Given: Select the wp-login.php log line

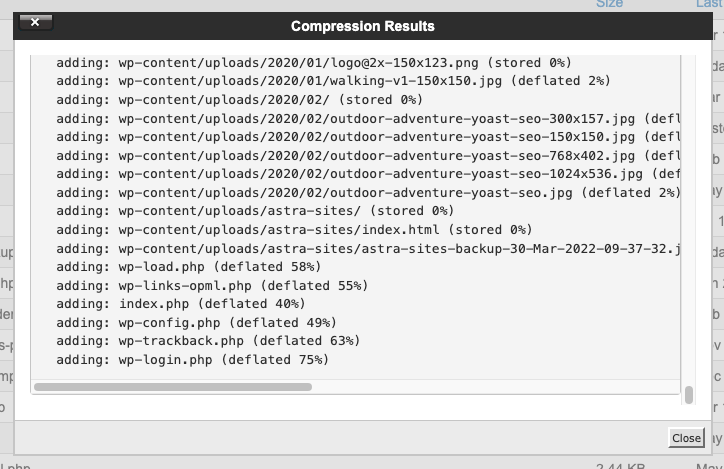Looking at the screenshot, I should (x=193, y=360).
